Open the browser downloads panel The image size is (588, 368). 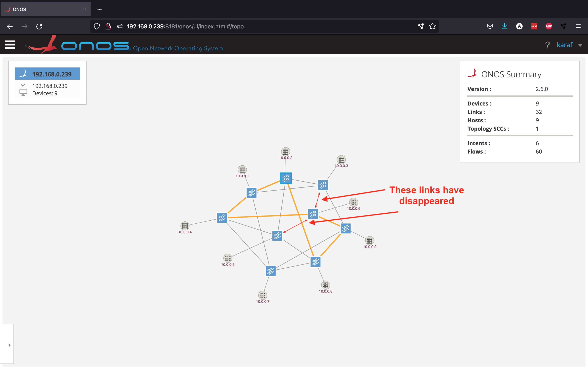[x=504, y=26]
